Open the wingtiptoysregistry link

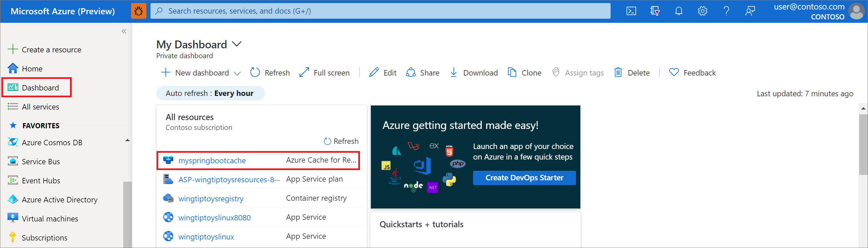coord(211,199)
